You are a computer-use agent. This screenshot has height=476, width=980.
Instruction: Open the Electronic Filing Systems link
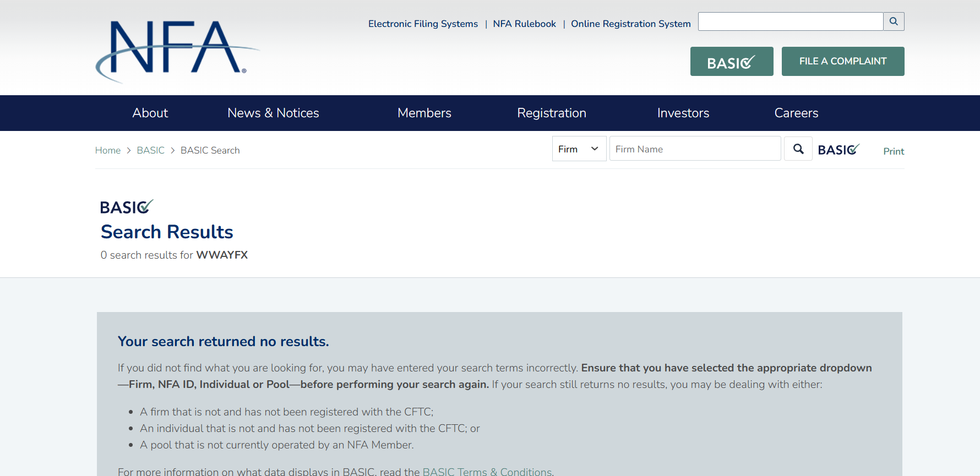coord(423,24)
